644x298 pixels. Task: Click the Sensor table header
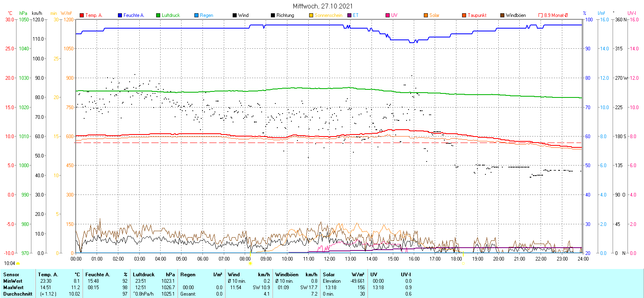11,275
